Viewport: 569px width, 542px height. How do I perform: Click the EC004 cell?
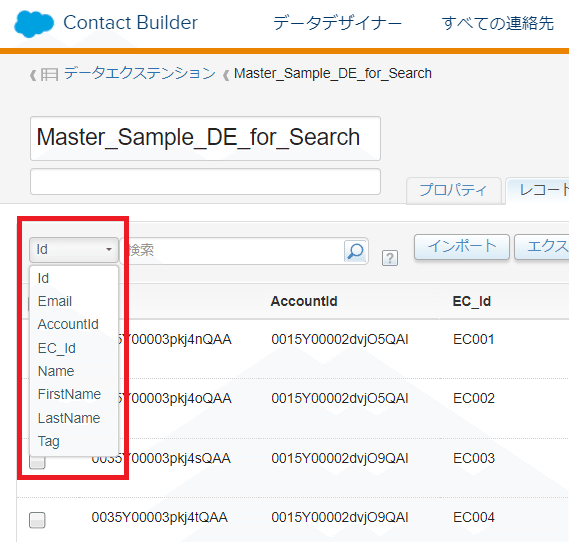[474, 517]
